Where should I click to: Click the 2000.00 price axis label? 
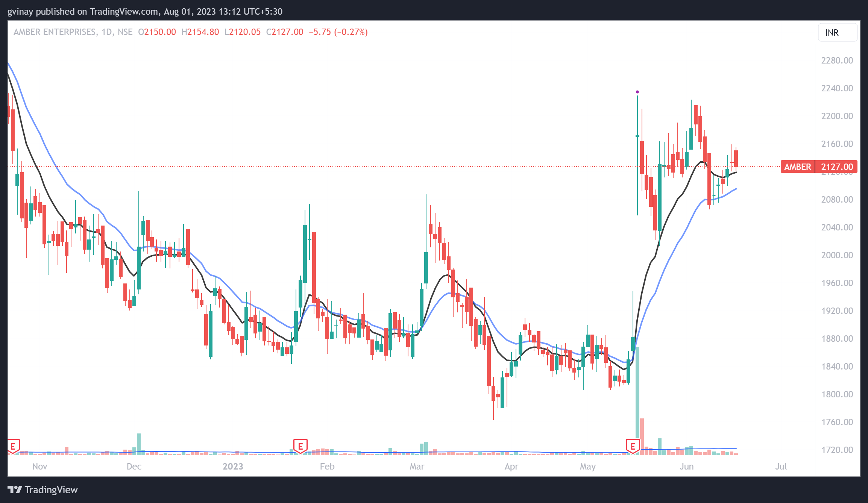837,255
